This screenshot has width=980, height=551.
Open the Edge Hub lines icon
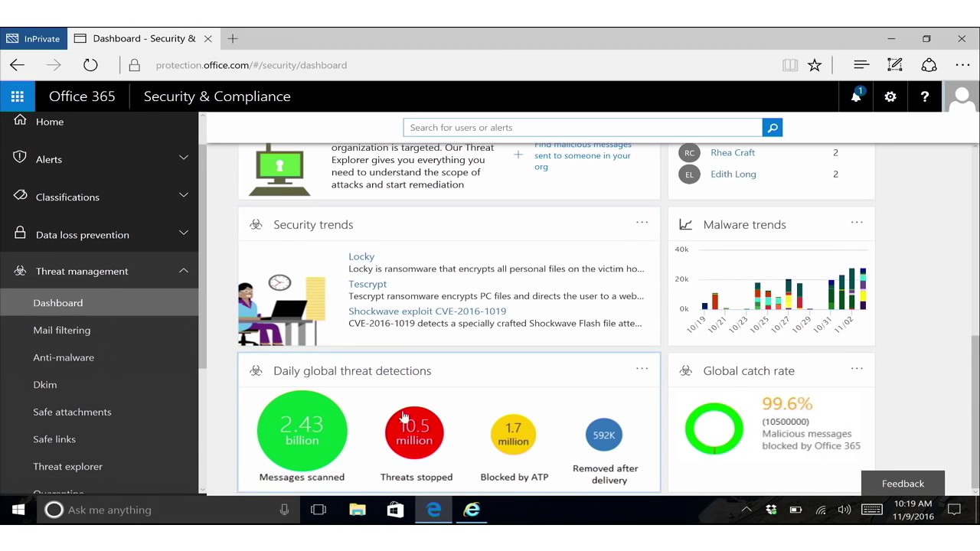861,65
